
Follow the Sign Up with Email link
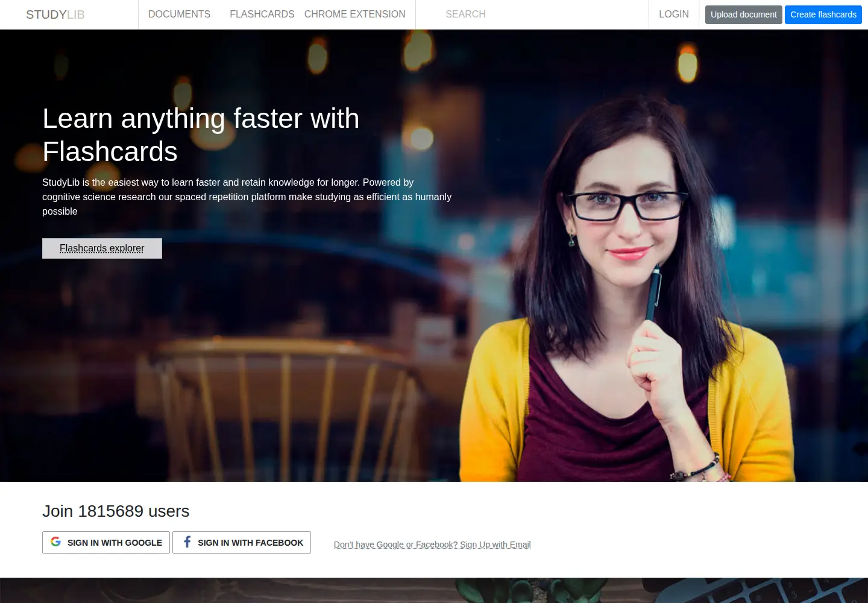point(432,545)
